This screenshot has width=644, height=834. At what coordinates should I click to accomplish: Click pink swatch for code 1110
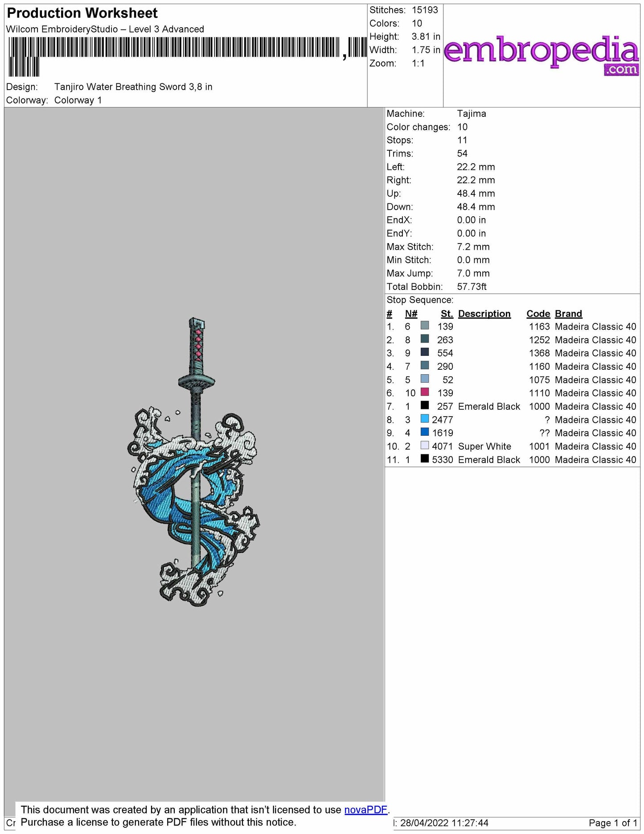click(425, 392)
